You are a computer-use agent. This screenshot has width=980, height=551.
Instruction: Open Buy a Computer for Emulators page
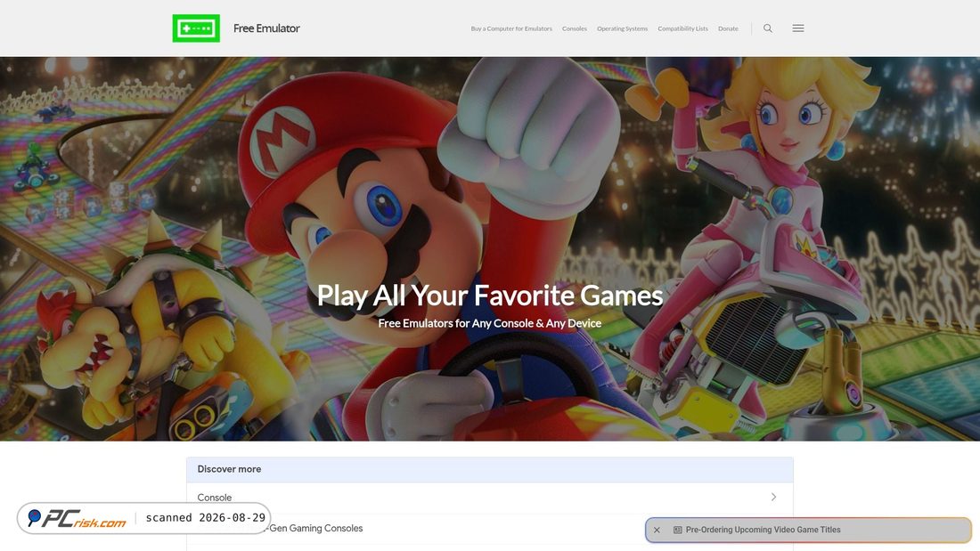pos(511,28)
